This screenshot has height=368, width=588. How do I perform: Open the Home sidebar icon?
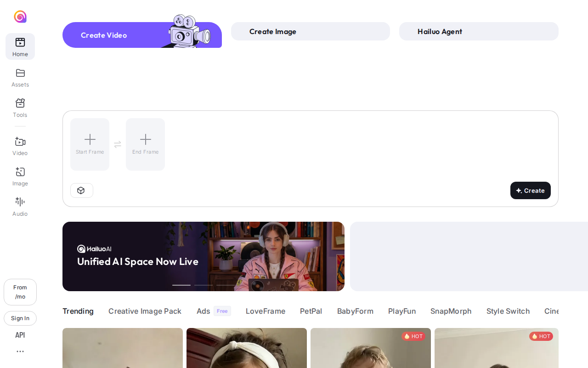20,46
